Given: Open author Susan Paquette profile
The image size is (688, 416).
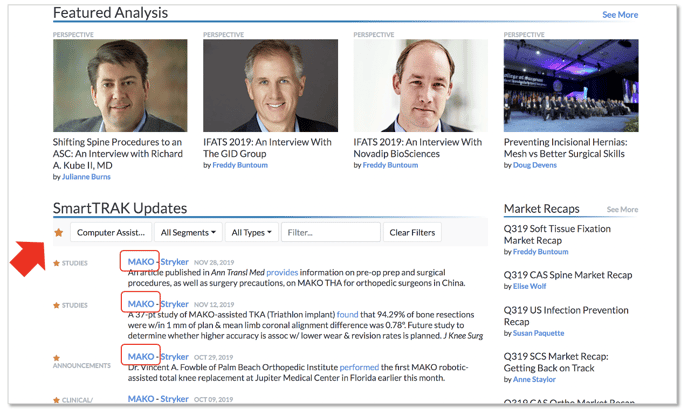Looking at the screenshot, I should [x=538, y=333].
